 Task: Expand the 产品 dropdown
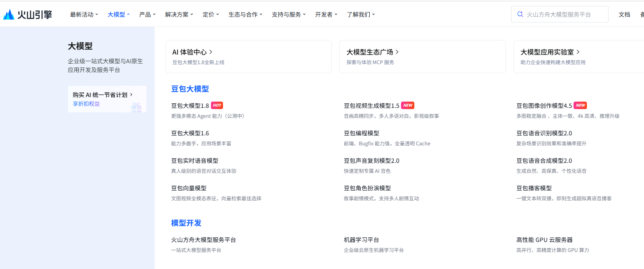(148, 14)
